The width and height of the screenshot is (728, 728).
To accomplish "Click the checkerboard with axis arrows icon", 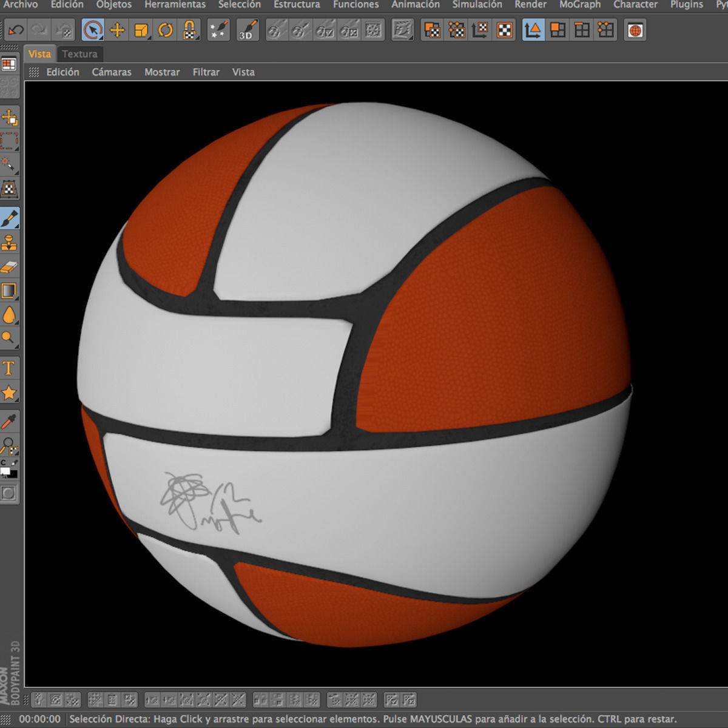I will [480, 30].
